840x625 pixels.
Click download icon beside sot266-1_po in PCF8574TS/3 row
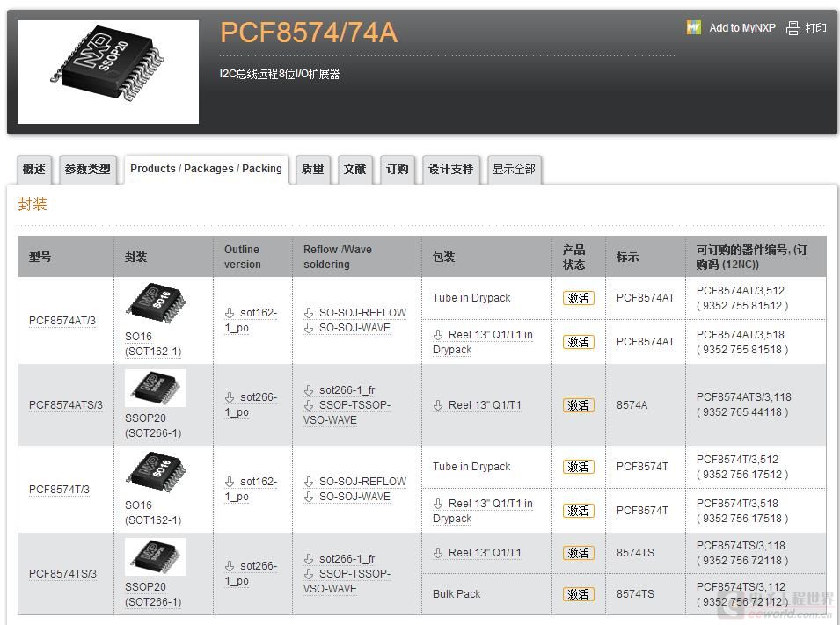click(x=230, y=566)
